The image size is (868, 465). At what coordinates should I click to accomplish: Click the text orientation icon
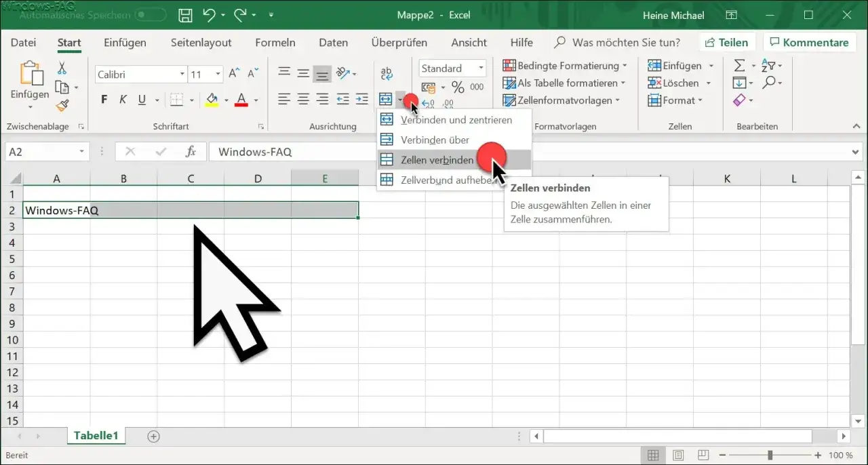[x=343, y=73]
